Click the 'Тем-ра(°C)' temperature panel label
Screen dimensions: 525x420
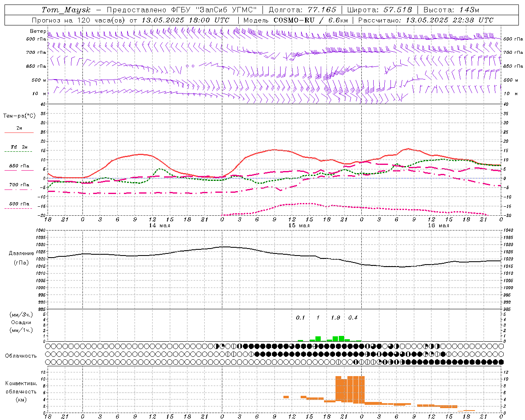(x=19, y=116)
